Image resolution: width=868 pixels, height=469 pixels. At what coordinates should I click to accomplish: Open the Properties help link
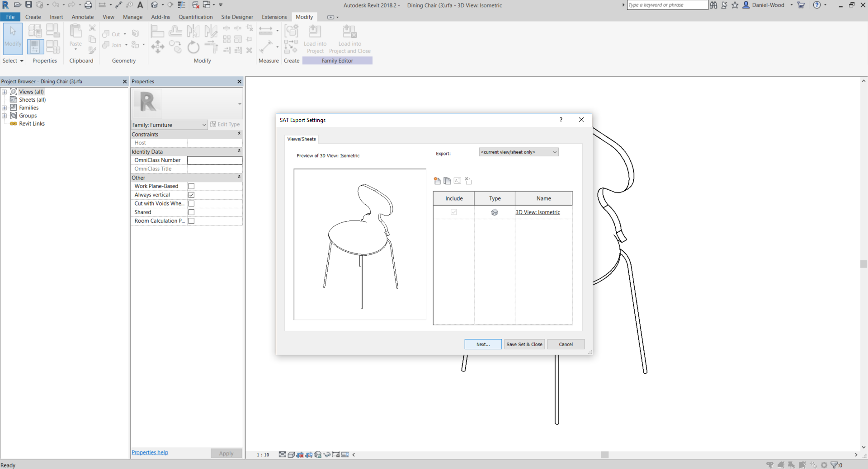pos(150,452)
